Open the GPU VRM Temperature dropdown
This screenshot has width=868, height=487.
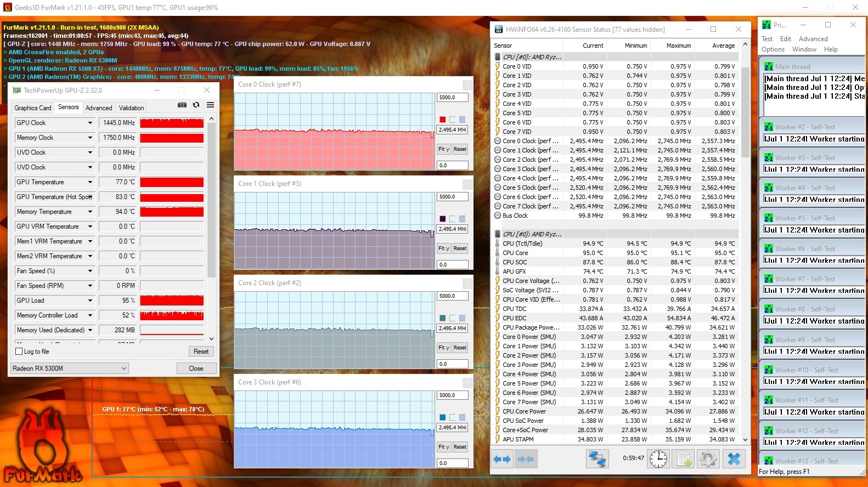[90, 226]
